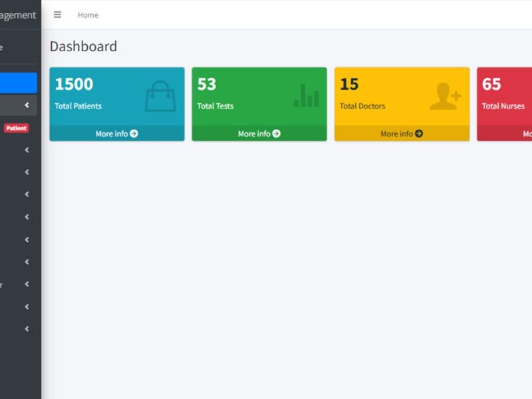
Task: Open the partly visible More info under Total Nurses
Action: [x=526, y=134]
